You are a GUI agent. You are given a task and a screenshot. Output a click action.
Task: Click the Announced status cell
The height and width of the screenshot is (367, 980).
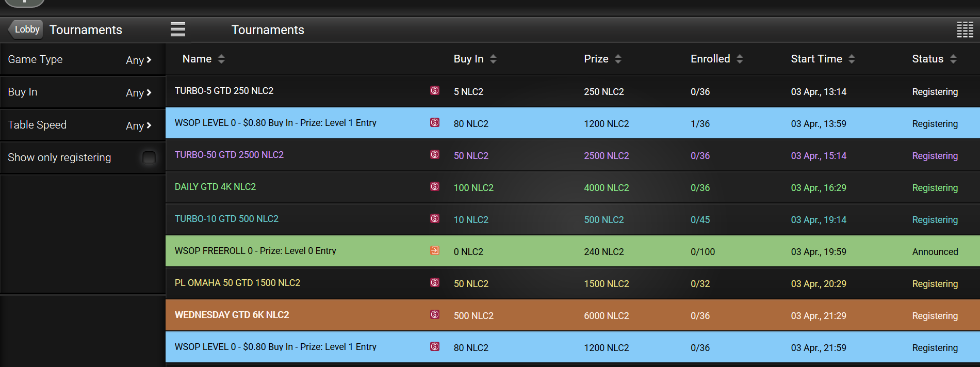click(935, 252)
